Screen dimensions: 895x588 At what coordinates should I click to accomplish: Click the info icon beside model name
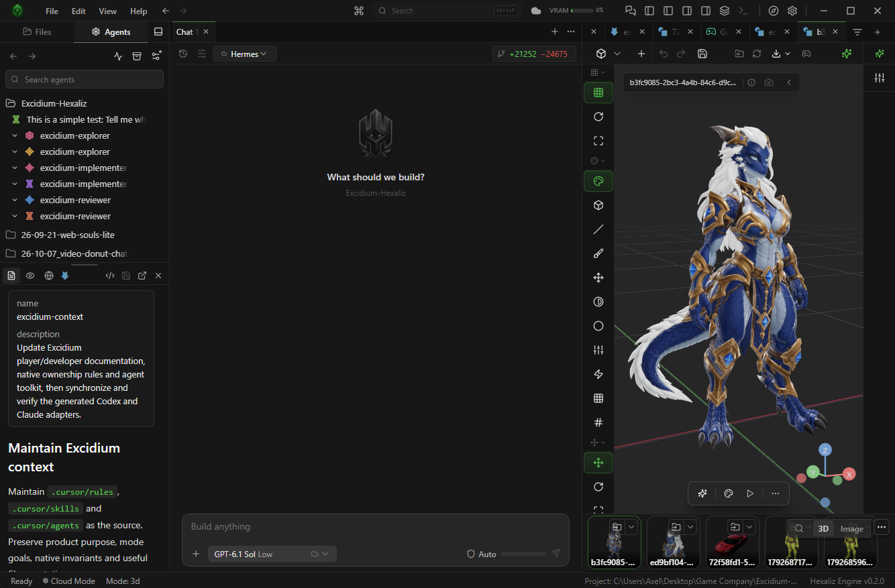[x=751, y=82]
